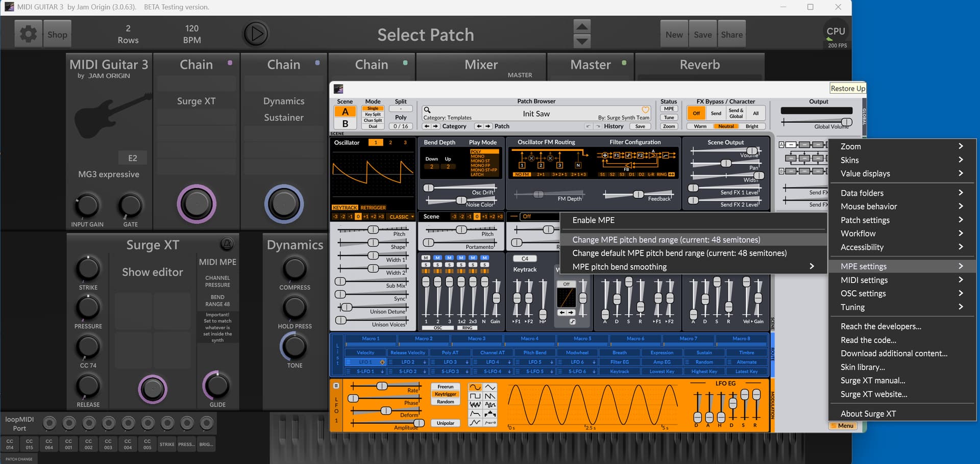Choose About Surge XT

coord(902,414)
